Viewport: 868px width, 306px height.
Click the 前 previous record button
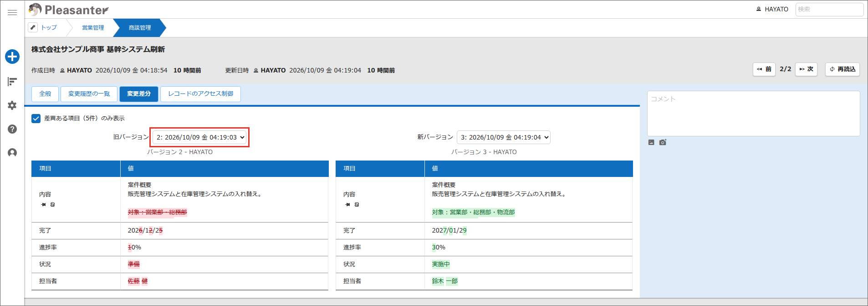click(x=764, y=69)
